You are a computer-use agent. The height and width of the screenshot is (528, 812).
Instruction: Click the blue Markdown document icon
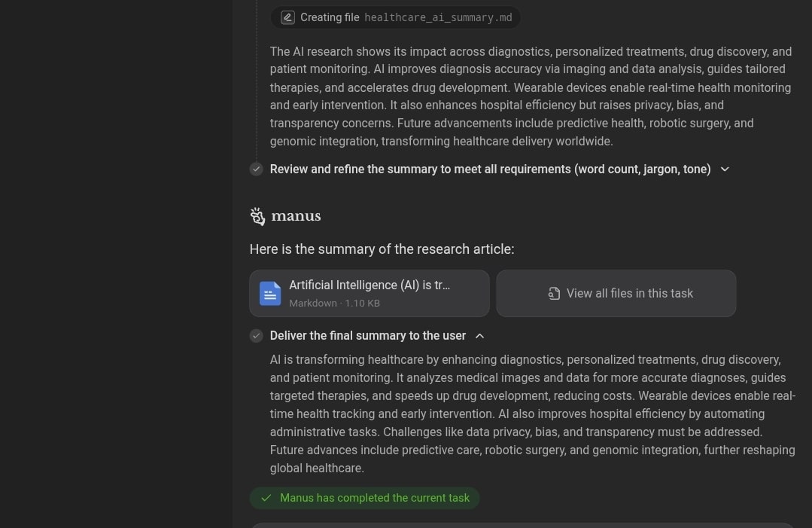(x=270, y=293)
